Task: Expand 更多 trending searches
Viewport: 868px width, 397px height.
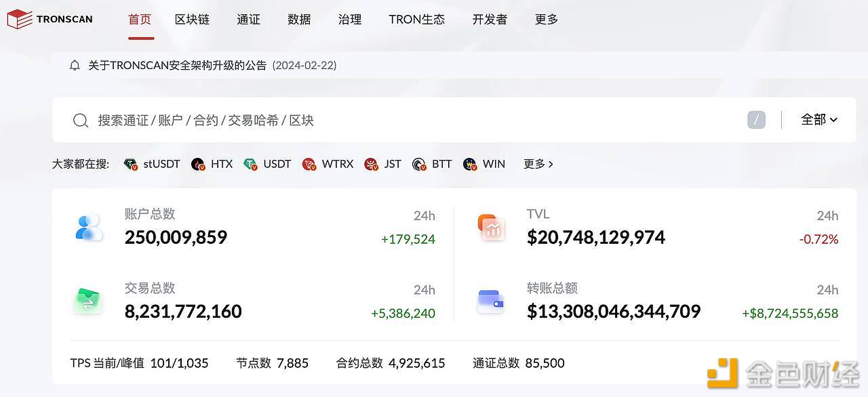Action: pos(538,164)
